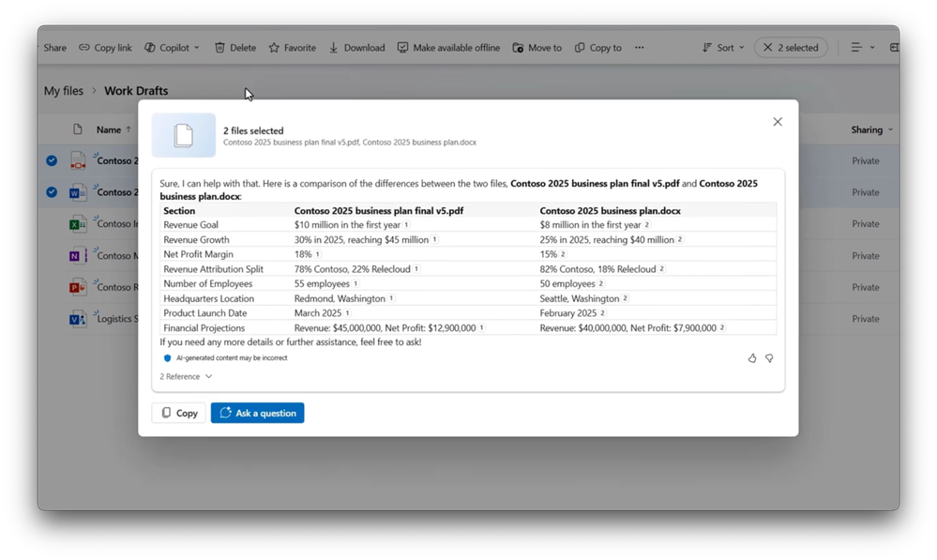937x560 pixels.
Task: Click the AI-generated content shield icon
Action: coord(167,358)
